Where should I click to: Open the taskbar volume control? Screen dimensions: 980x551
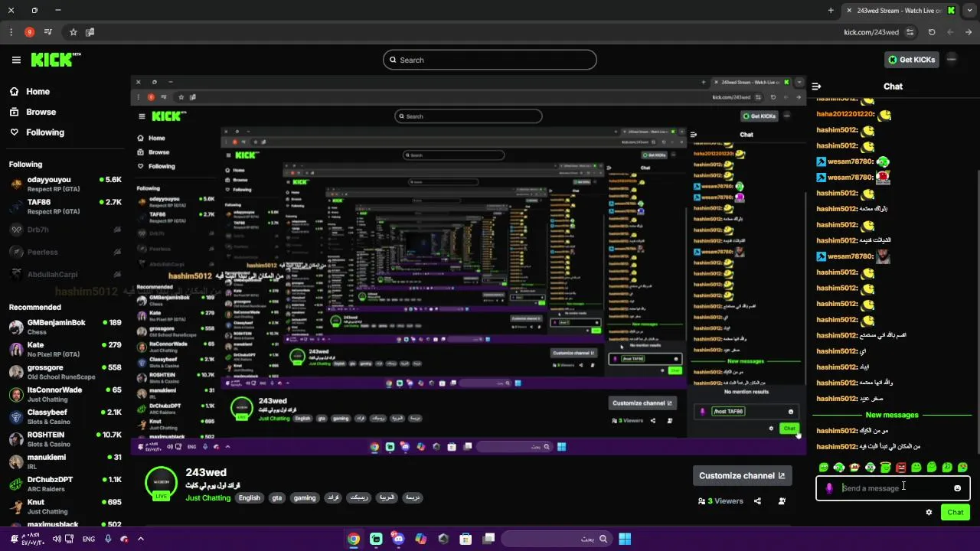pyautogui.click(x=56, y=539)
